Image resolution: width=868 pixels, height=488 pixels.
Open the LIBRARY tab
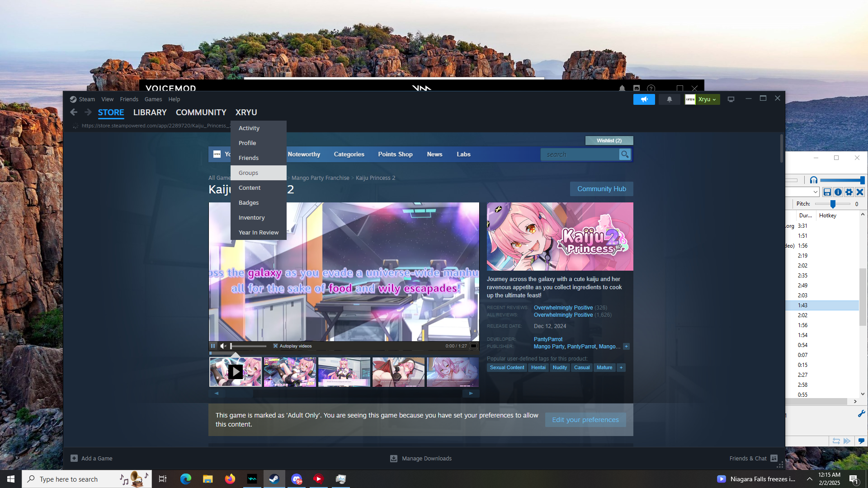coord(150,113)
